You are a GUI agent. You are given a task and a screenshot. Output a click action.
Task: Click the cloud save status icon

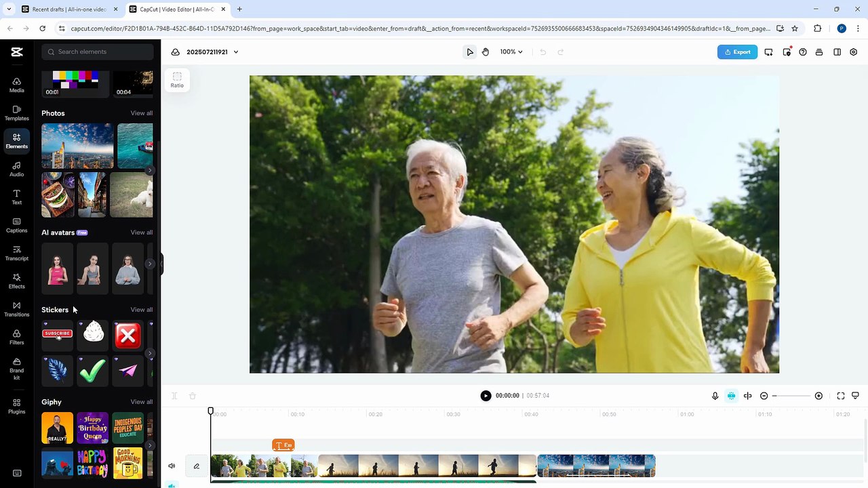tap(175, 52)
